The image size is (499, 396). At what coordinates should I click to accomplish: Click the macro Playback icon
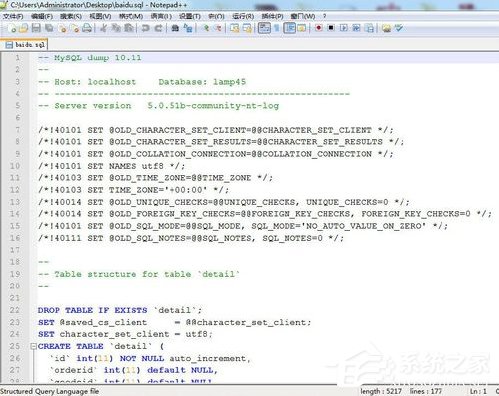[344, 28]
